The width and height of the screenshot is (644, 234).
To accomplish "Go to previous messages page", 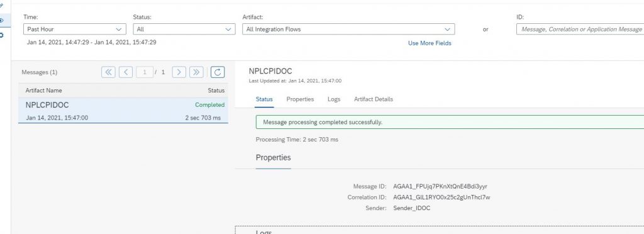I will pyautogui.click(x=126, y=72).
